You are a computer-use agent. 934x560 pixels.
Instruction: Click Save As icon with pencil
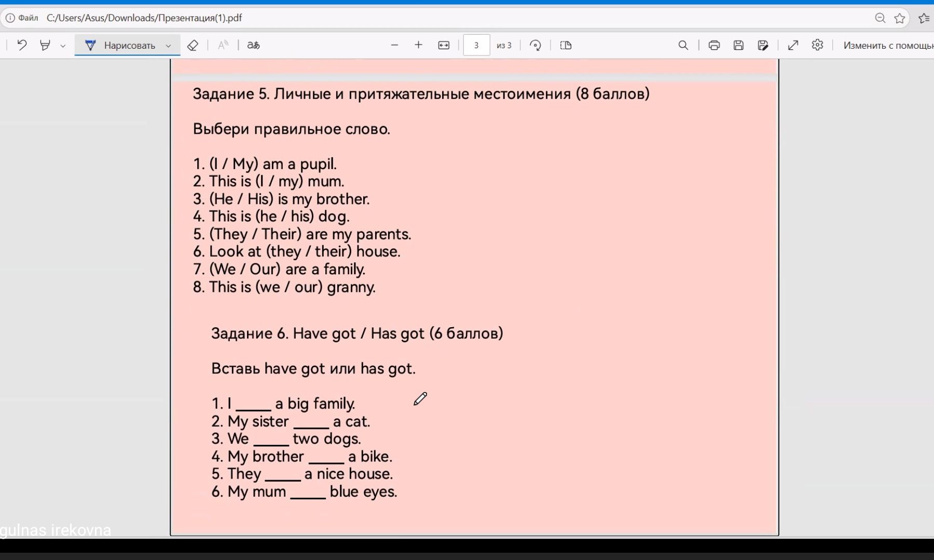tap(763, 45)
